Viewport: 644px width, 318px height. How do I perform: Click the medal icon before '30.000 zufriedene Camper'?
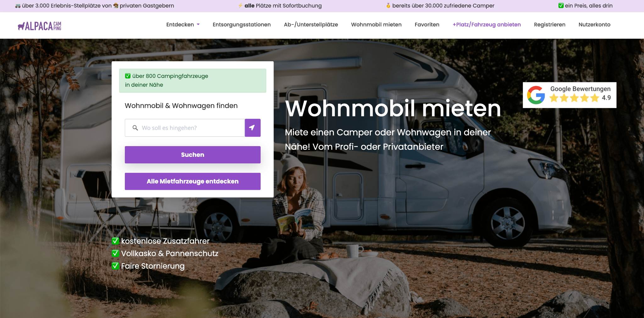[388, 6]
